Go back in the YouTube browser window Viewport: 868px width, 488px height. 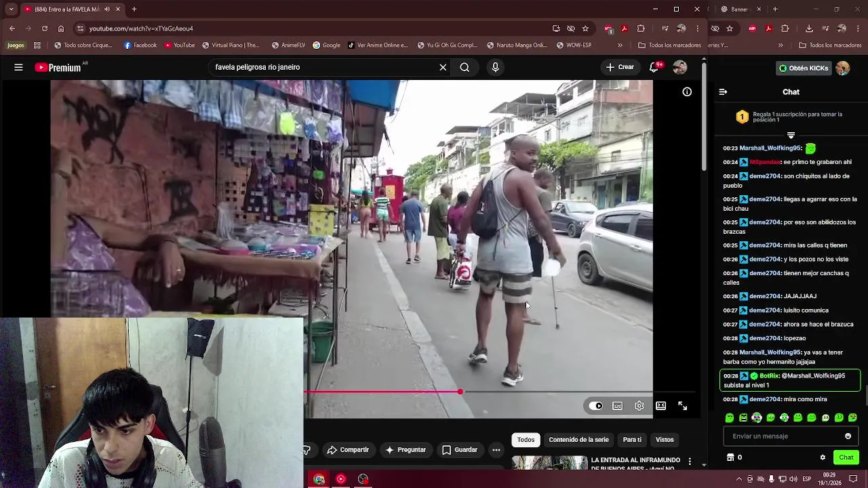pos(12,28)
